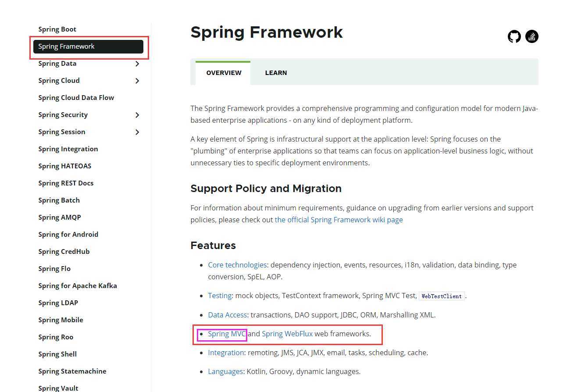Select Spring Framework in the sidebar
Image resolution: width=567 pixels, height=392 pixels.
[88, 46]
